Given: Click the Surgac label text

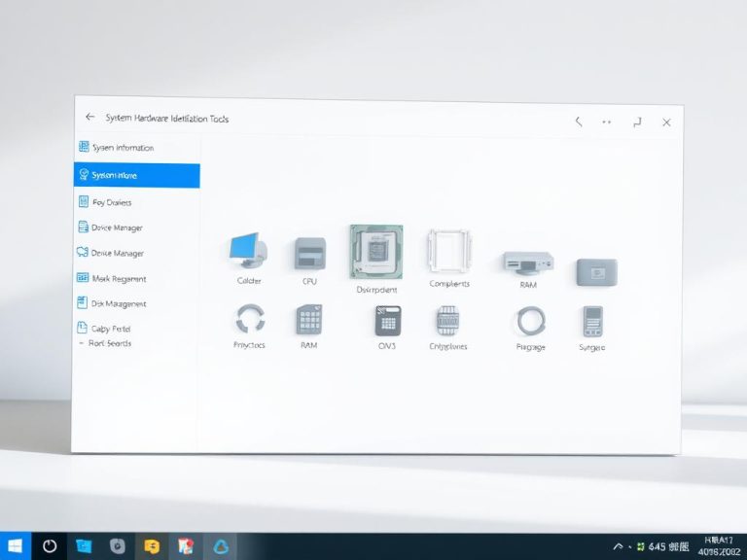Looking at the screenshot, I should [592, 348].
